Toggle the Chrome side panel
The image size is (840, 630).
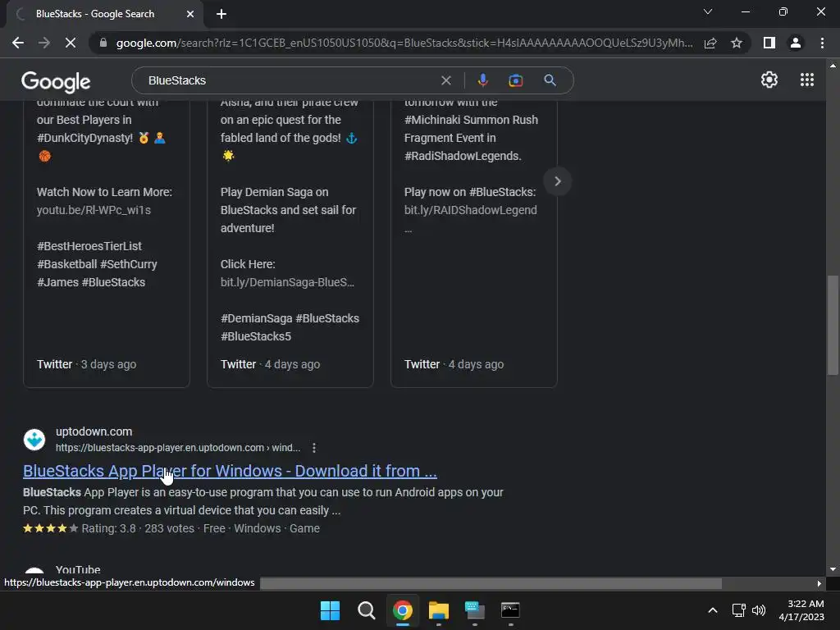coord(769,43)
